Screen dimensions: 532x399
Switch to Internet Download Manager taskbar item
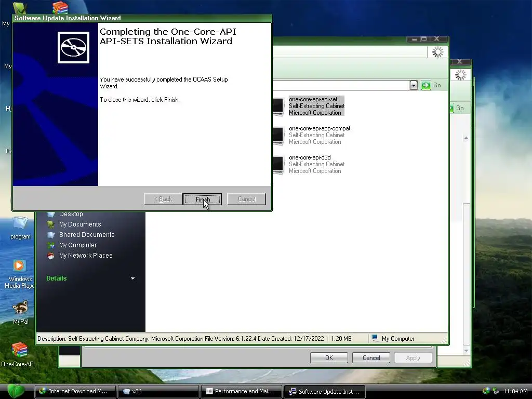[75, 391]
